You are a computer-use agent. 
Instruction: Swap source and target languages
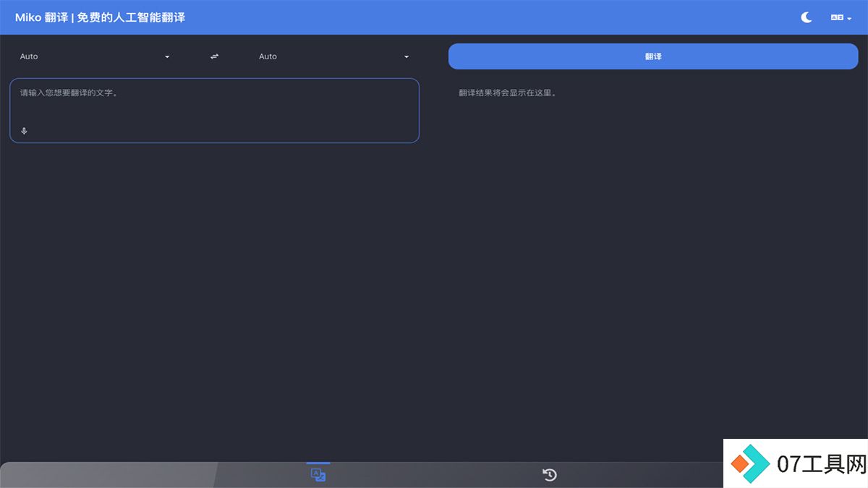(214, 56)
